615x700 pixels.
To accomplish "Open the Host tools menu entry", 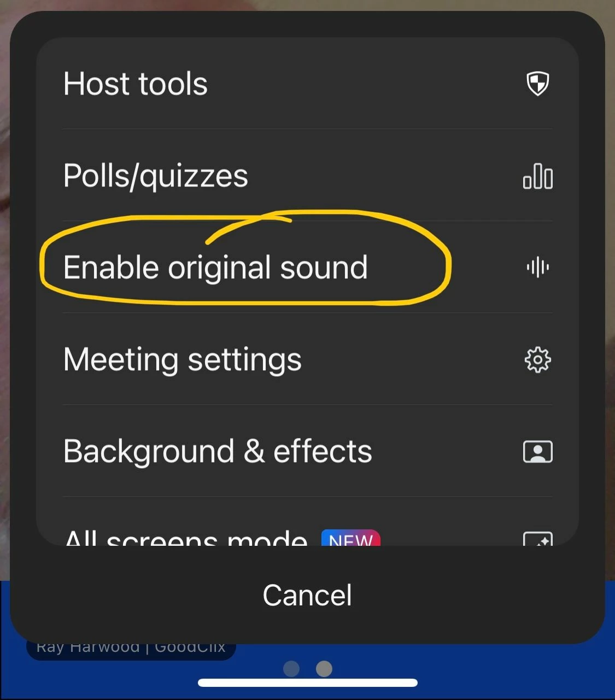I will point(307,84).
